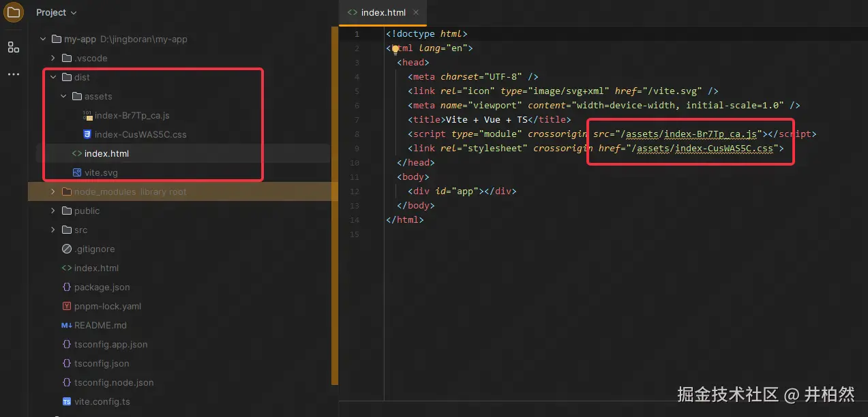Screen dimensions: 868x417
Task: Click line number 15 in gutter
Action: (354, 234)
